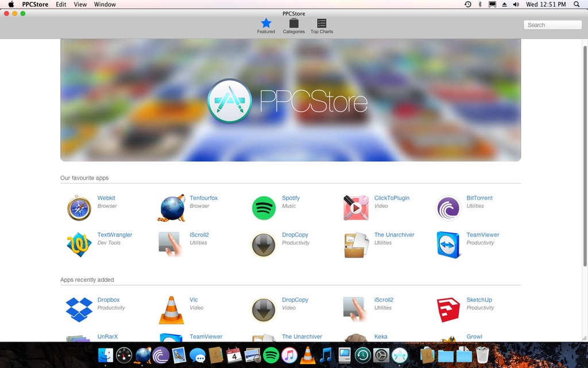Viewport: 588px width, 368px height.
Task: Click the TextWrangler app icon
Action: click(79, 244)
